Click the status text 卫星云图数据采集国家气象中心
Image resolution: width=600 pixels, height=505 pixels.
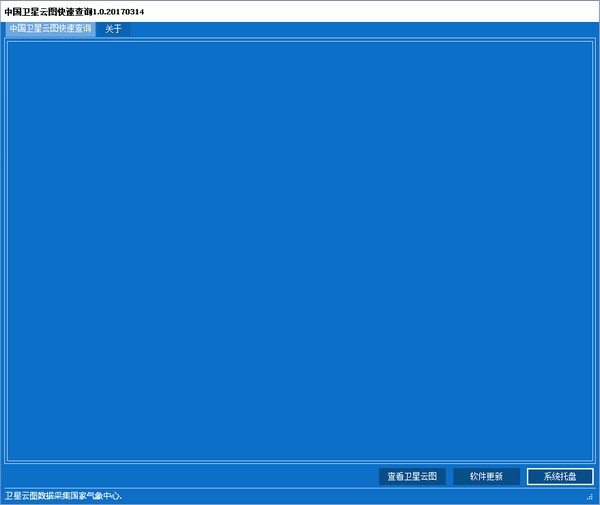63,496
